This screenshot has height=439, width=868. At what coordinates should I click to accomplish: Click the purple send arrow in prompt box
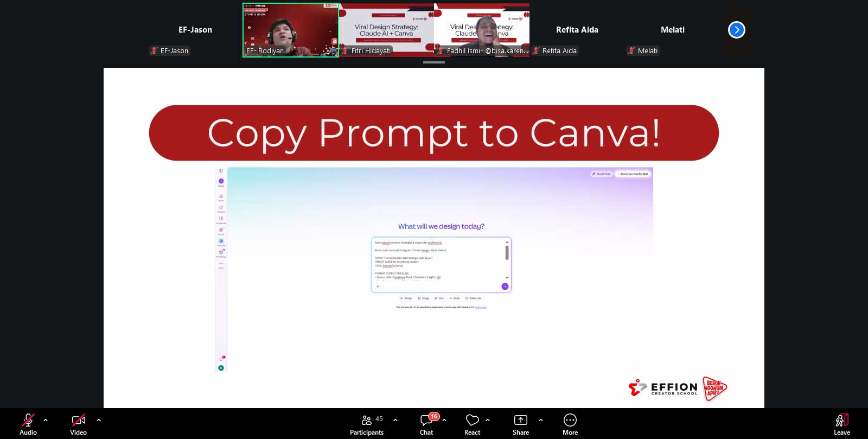tap(505, 287)
